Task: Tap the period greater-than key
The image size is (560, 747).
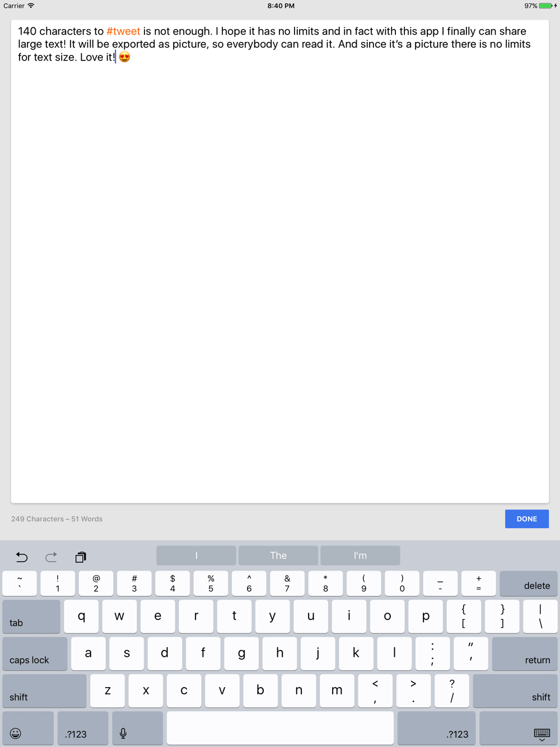Action: [x=413, y=691]
